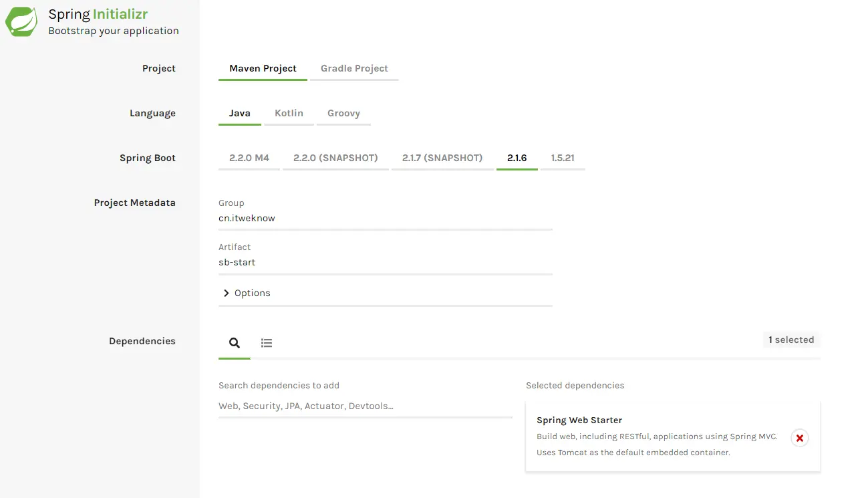
Task: Remove Spring Web Starter with red X
Action: (x=799, y=438)
